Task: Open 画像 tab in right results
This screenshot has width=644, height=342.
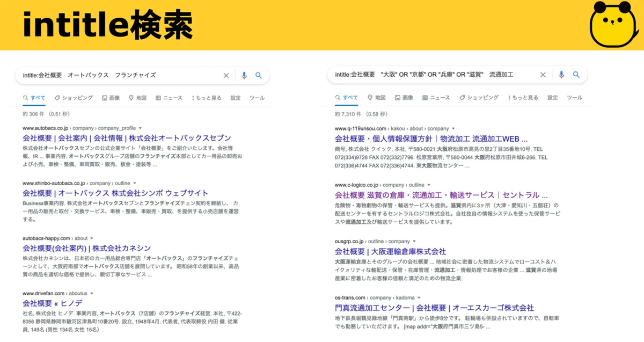Action: point(404,98)
